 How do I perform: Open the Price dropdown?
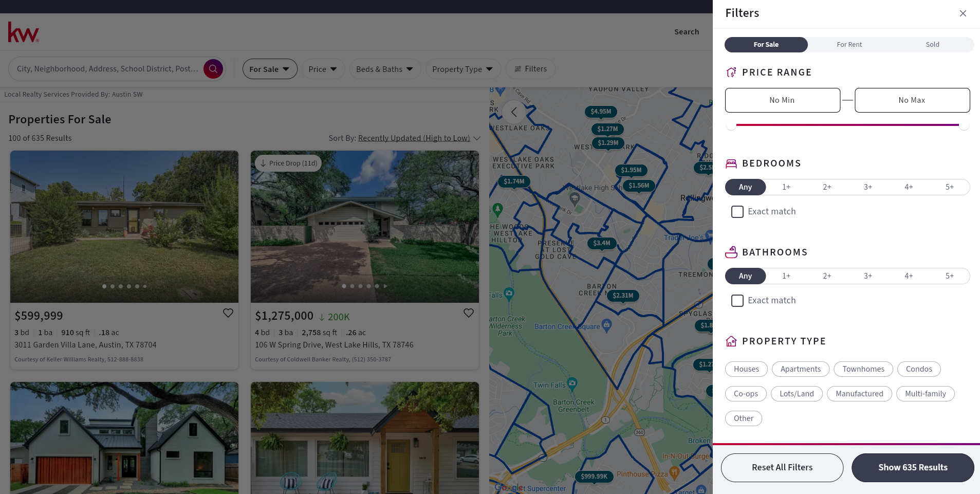coord(323,69)
